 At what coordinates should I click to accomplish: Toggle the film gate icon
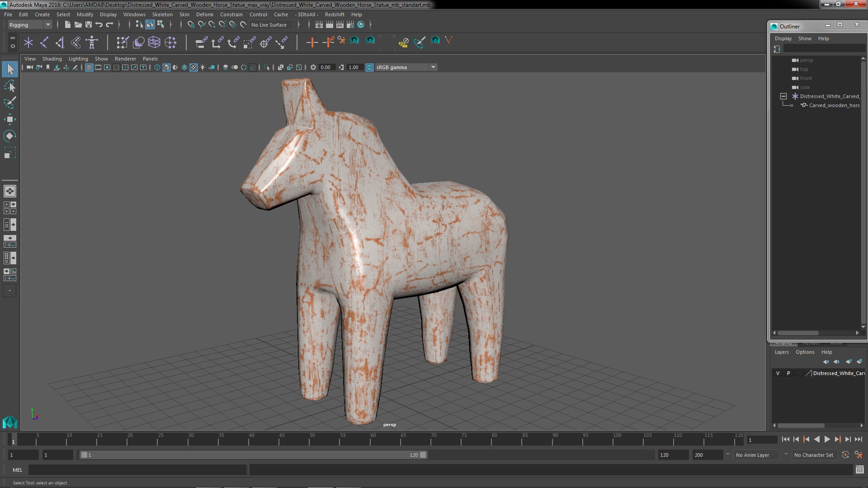(98, 67)
